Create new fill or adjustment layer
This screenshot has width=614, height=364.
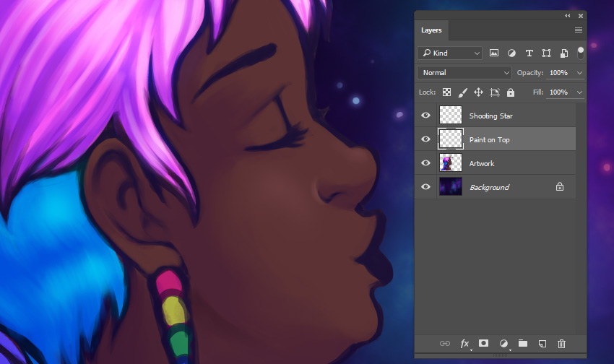click(x=503, y=344)
